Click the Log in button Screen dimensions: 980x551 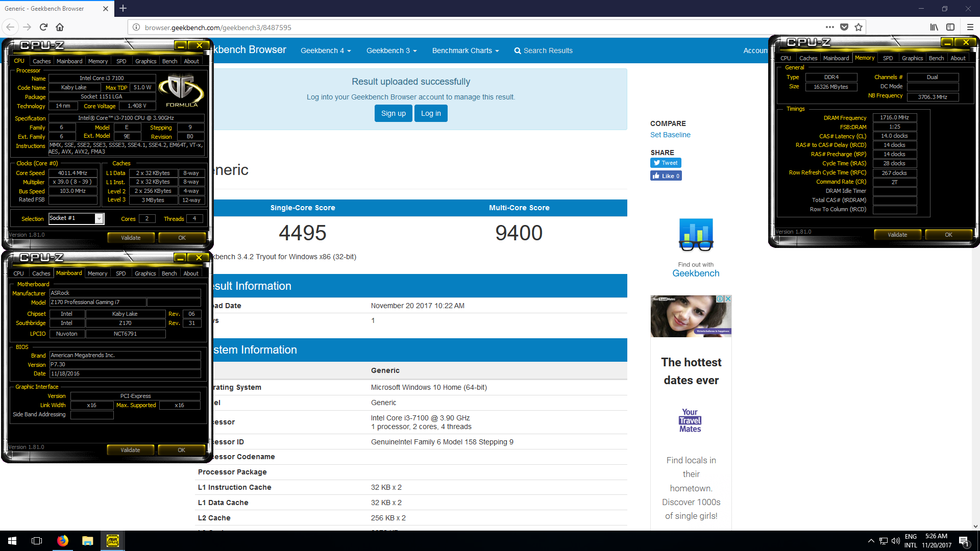431,113
